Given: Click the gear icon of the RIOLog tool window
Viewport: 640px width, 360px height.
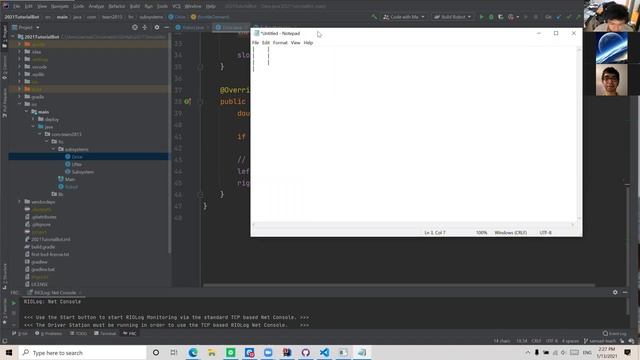Looking at the screenshot, I should 615,292.
